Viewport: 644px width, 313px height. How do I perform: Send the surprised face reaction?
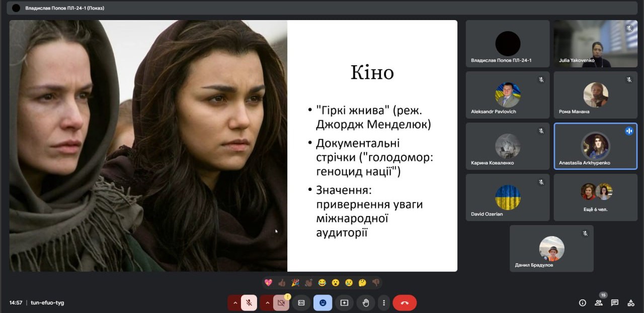[336, 283]
